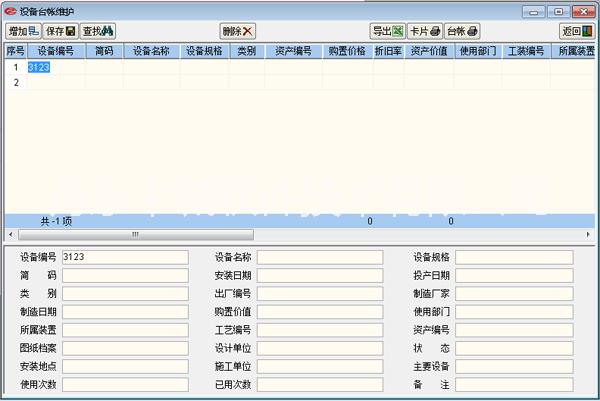The width and height of the screenshot is (600, 401).
Task: Delete record with the 删除 button
Action: [238, 31]
